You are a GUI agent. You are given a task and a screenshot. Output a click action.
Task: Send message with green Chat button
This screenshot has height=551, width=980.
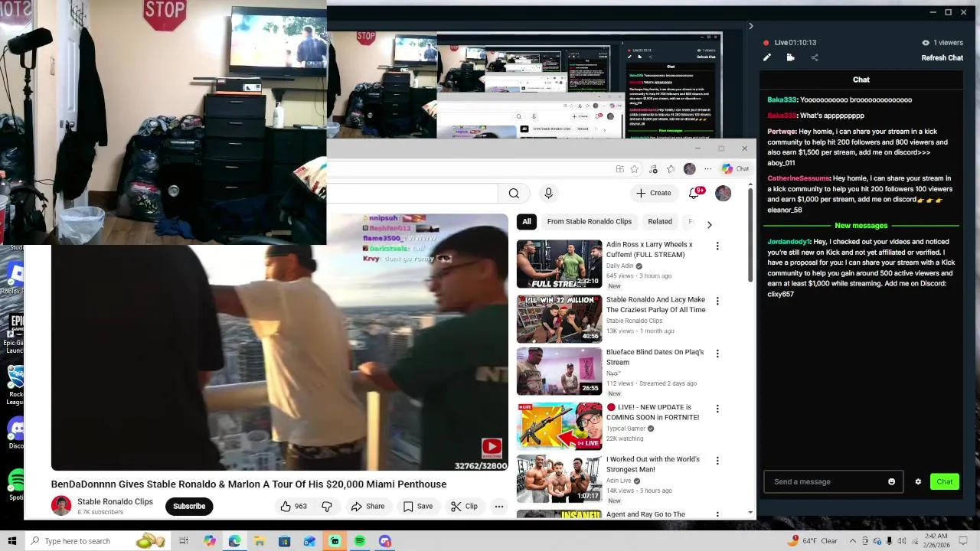pyautogui.click(x=944, y=481)
